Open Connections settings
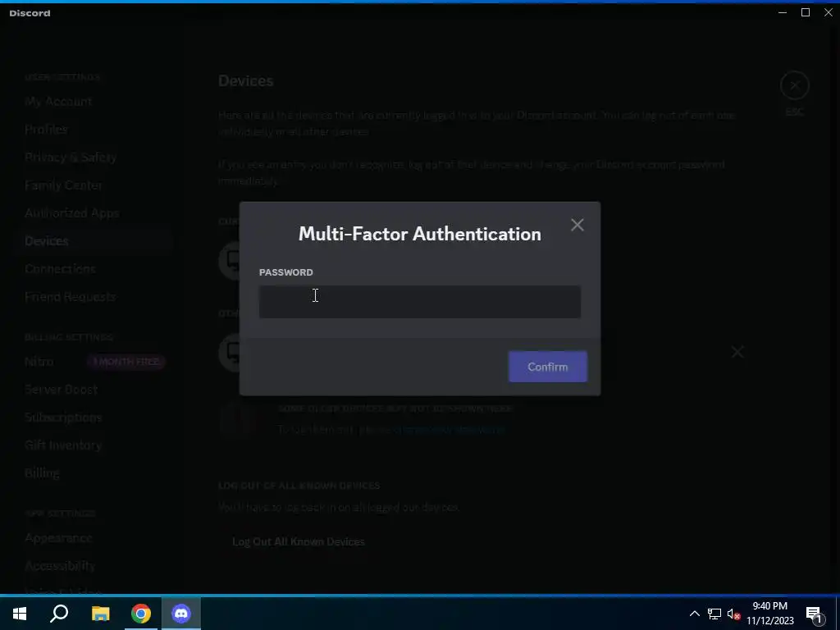This screenshot has width=840, height=630. point(60,268)
